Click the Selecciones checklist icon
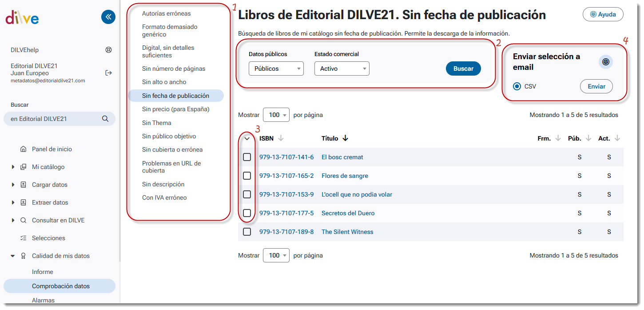The image size is (644, 310). (x=24, y=238)
